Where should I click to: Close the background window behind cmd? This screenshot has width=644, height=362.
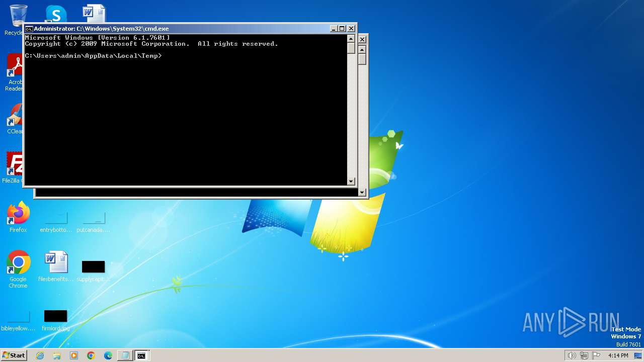coord(362,39)
